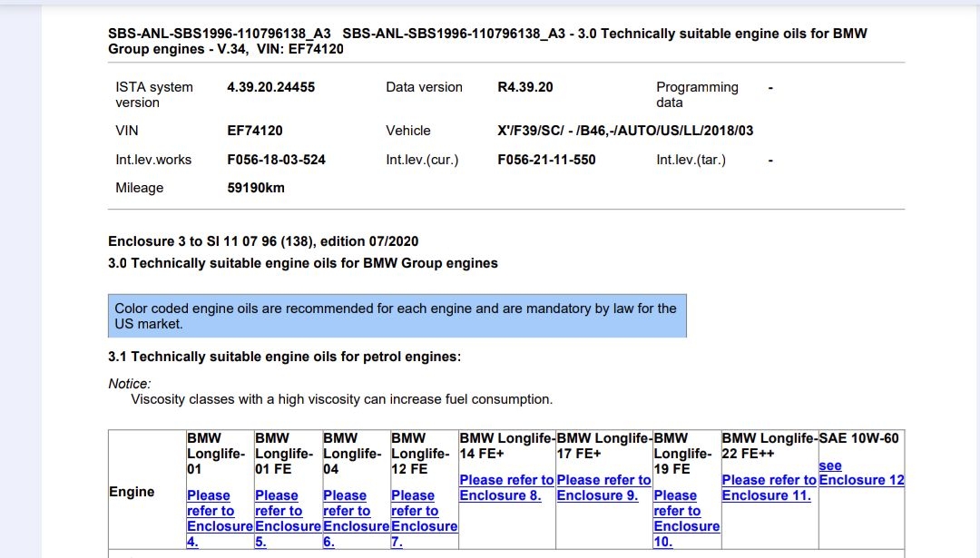The height and width of the screenshot is (558, 980).
Task: Click the 'Please refer to Enclosure 8.' link
Action: [x=506, y=488]
